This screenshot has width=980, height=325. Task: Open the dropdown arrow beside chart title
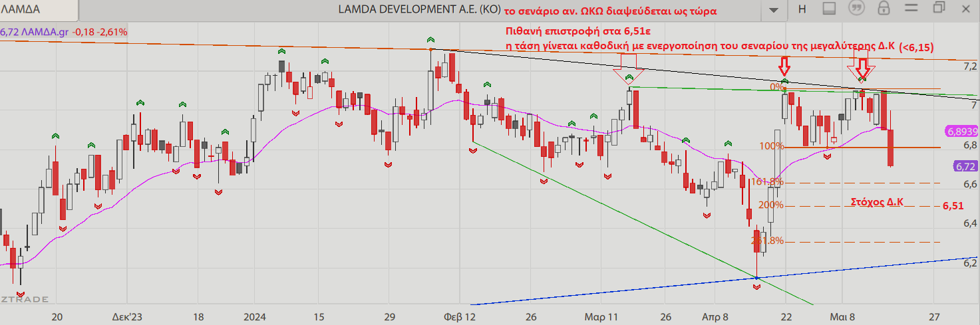pos(772,10)
